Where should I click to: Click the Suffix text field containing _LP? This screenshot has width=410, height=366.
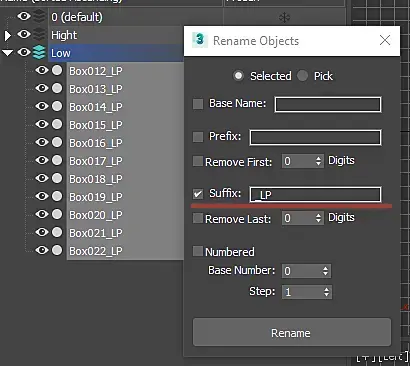[315, 194]
